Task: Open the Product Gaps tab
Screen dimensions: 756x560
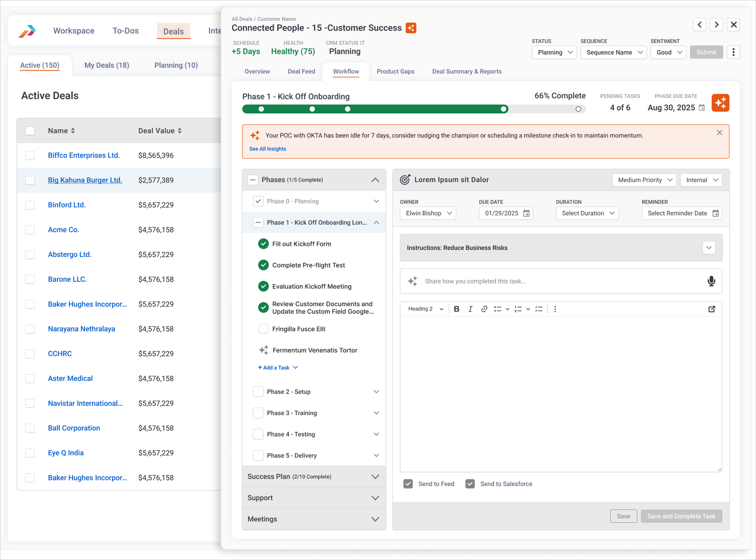Action: coord(395,71)
